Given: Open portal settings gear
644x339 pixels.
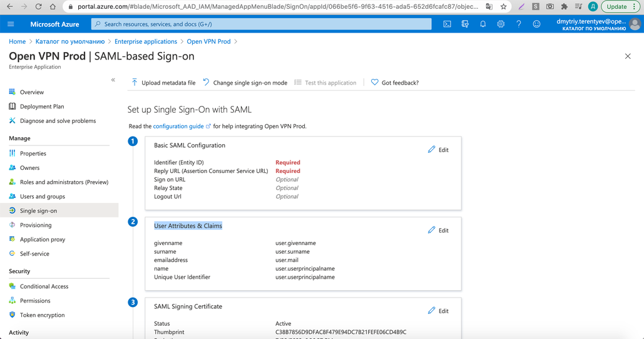Looking at the screenshot, I should tap(501, 24).
